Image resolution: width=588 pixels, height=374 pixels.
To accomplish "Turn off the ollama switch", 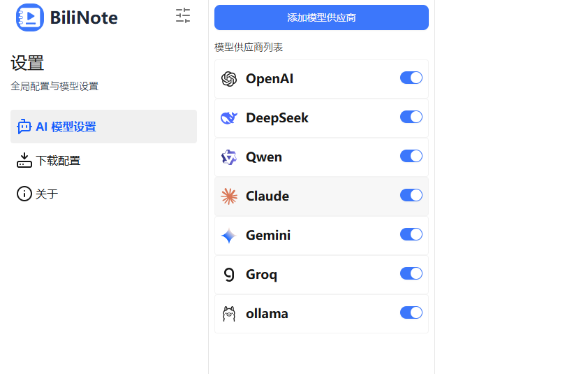I will (411, 312).
